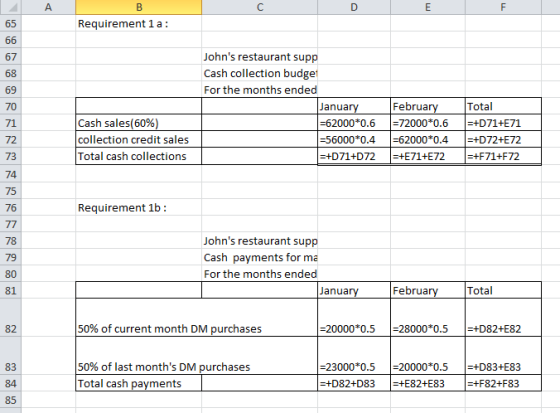560x413 pixels.
Task: Click 'Cash payments for ma' cell in row 79
Action: [260, 257]
